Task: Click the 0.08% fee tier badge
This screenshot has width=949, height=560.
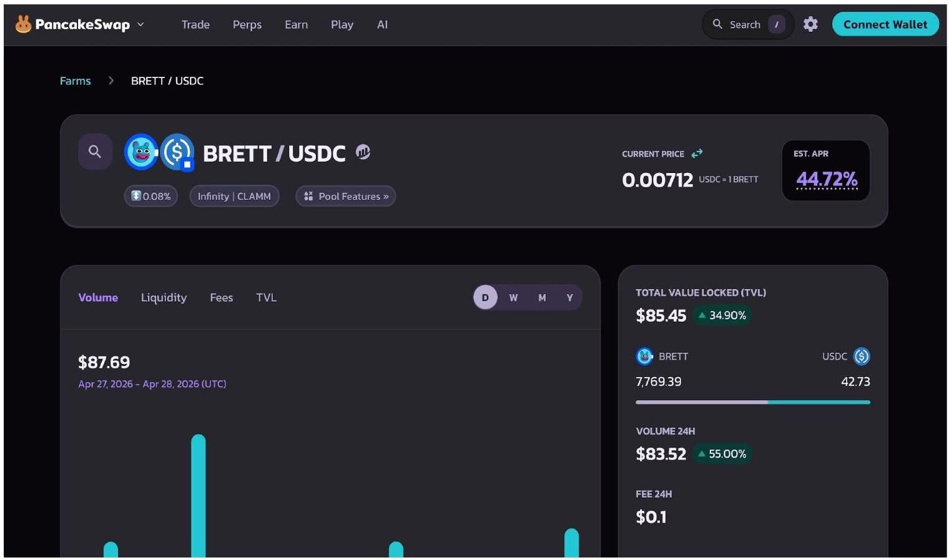Action: pyautogui.click(x=151, y=196)
